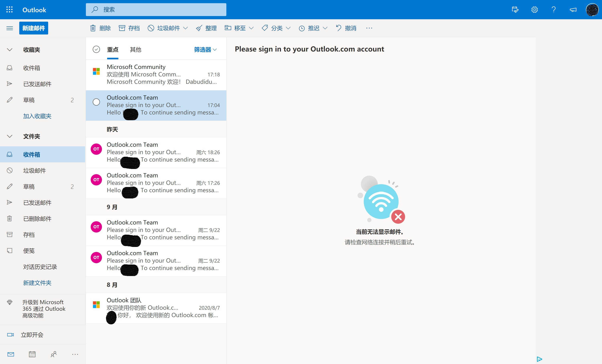Click Microsoft logo on Outlook 团队 message
Screen dimensions: 602x364
pyautogui.click(x=96, y=304)
